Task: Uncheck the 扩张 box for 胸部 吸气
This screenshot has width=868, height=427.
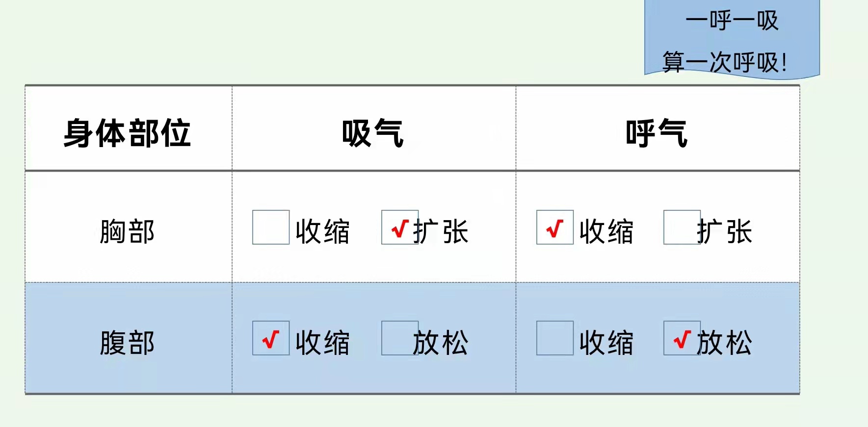Action: click(400, 227)
